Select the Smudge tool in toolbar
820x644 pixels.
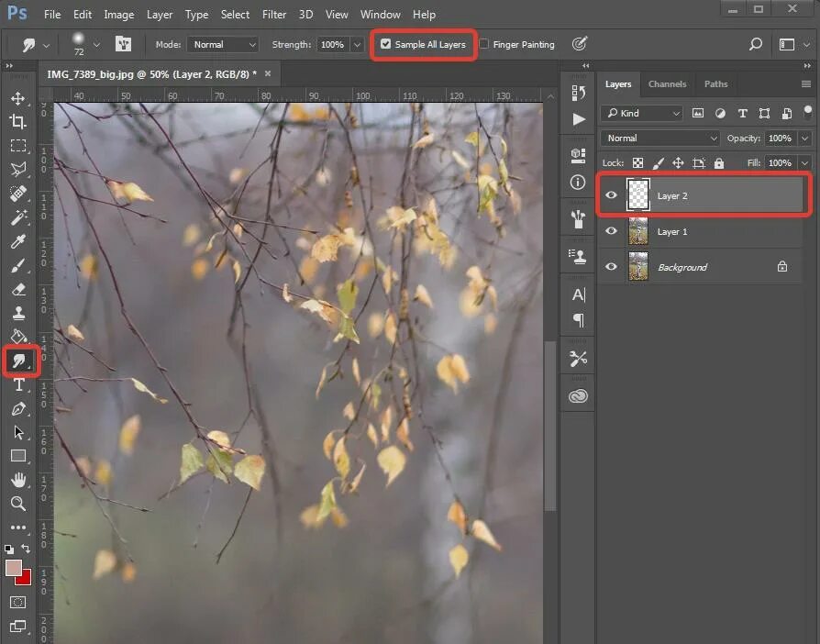tap(19, 361)
